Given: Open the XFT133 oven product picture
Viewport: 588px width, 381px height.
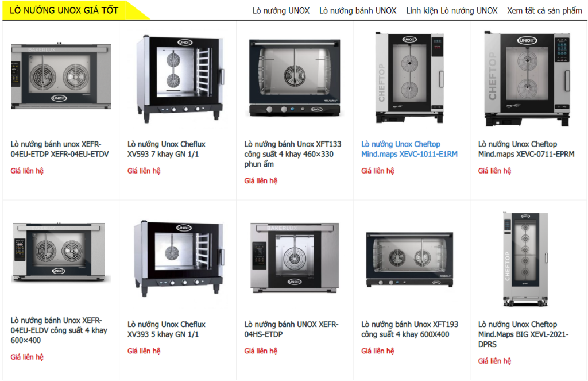Looking at the screenshot, I should click(295, 78).
